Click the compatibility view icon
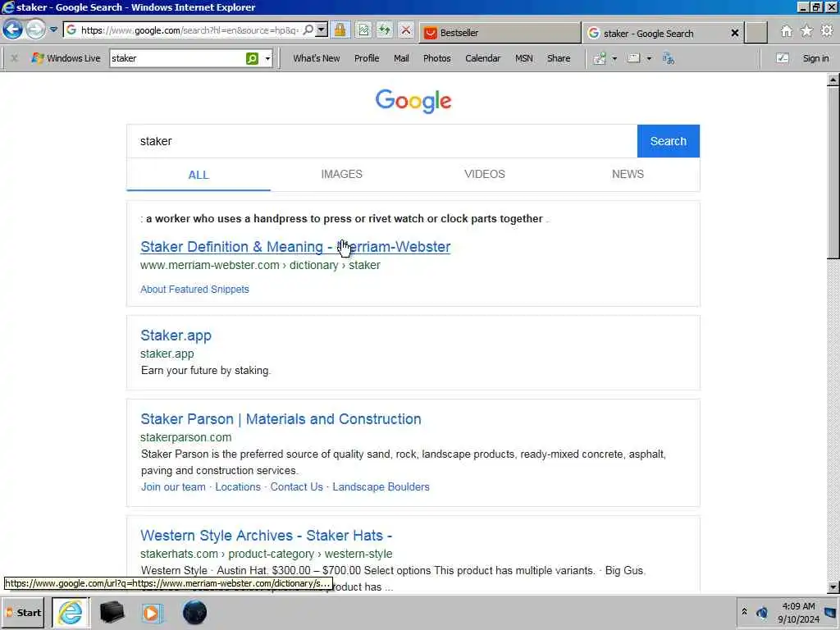The image size is (840, 630). point(363,30)
